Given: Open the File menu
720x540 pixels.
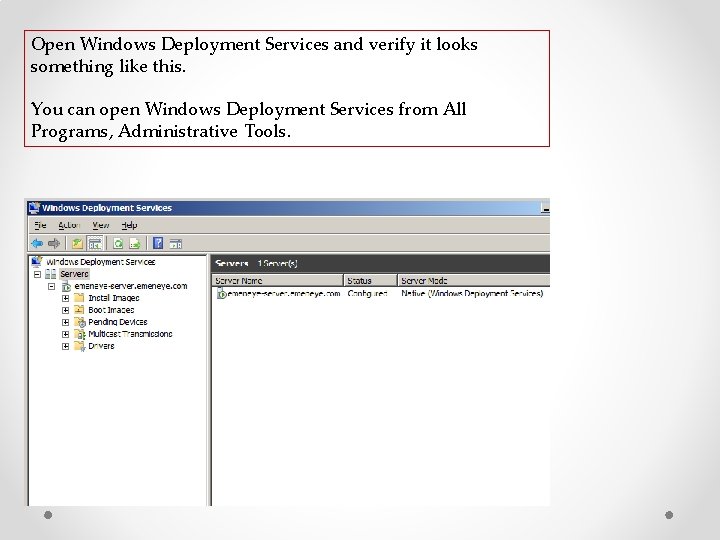Looking at the screenshot, I should coord(40,225).
